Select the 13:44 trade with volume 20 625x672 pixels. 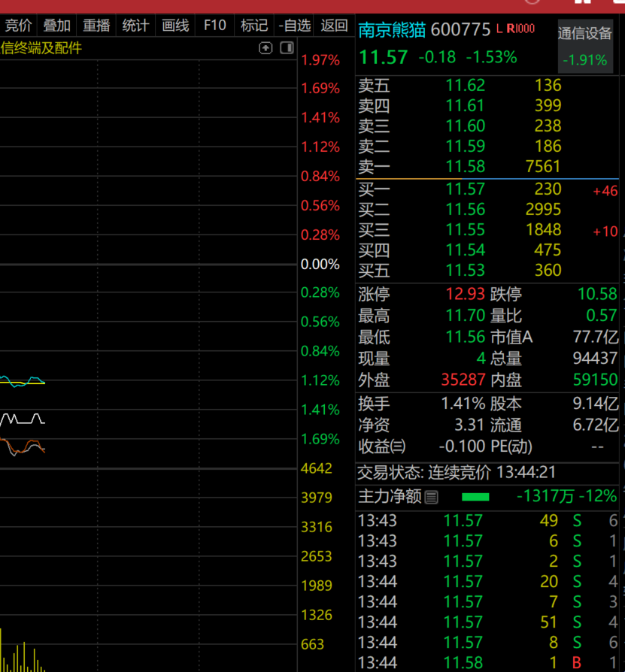tap(487, 582)
